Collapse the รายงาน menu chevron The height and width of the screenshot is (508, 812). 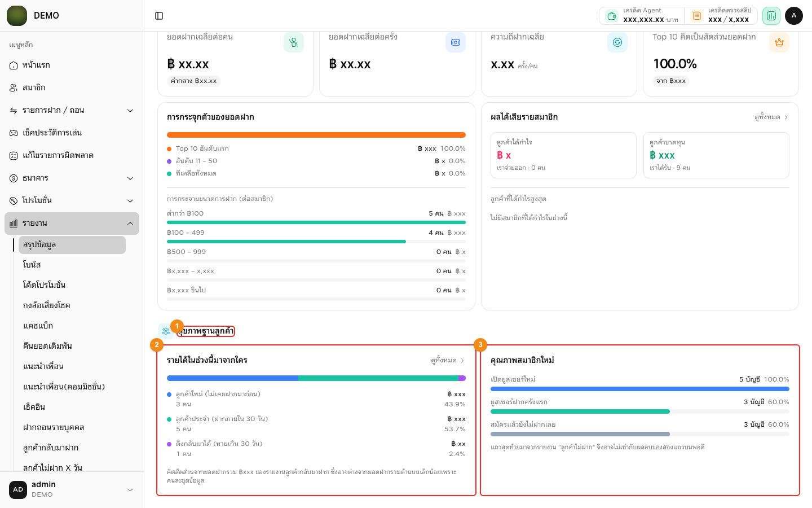(x=130, y=224)
